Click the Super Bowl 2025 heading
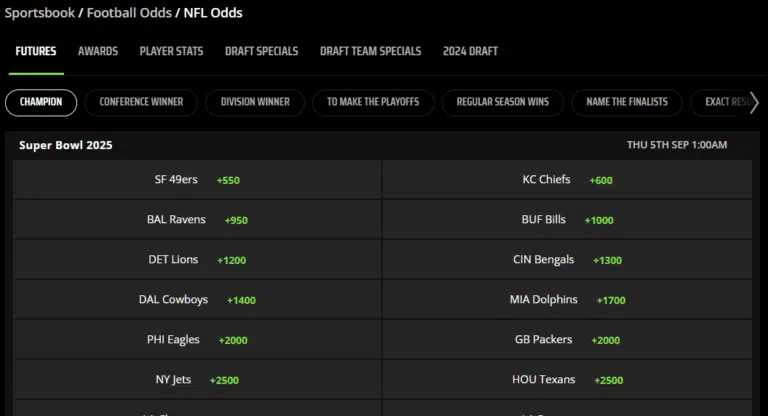 point(66,146)
